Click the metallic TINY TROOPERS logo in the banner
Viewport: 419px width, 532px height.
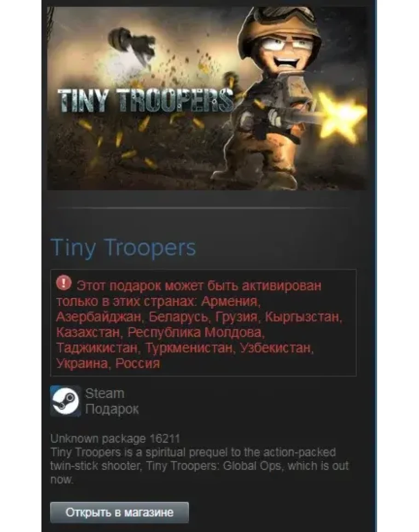(x=145, y=100)
